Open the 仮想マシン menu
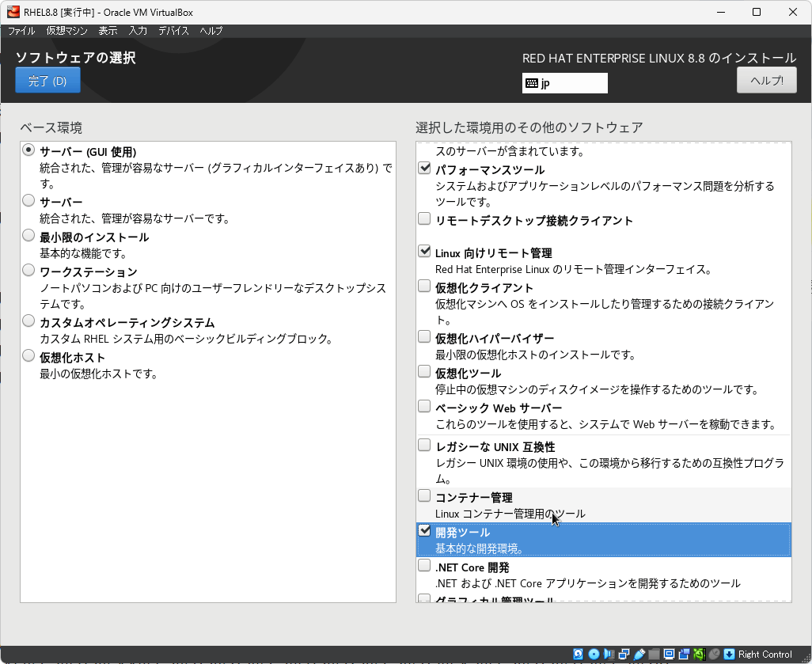Screen dimensions: 812x664 tap(66, 31)
